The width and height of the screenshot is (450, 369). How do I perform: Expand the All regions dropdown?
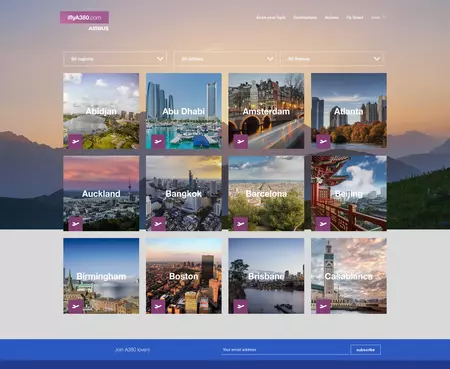[115, 59]
